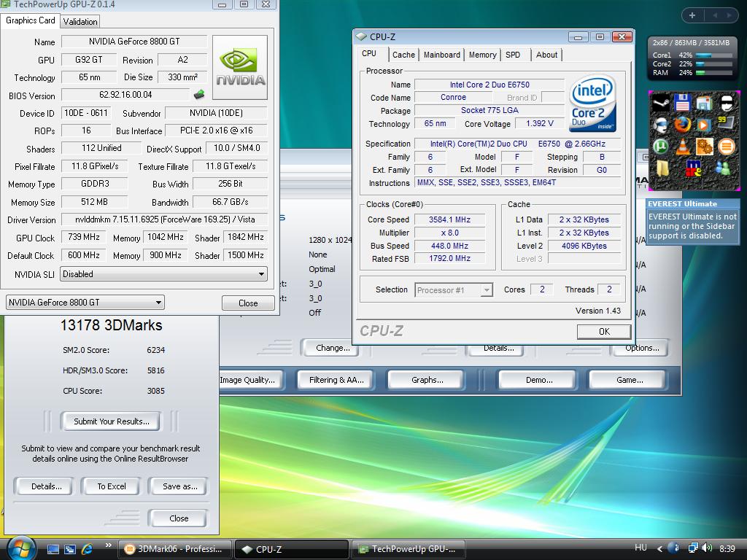Click the Core2 22% usage bar
The height and width of the screenshot is (560, 747).
click(x=713, y=64)
